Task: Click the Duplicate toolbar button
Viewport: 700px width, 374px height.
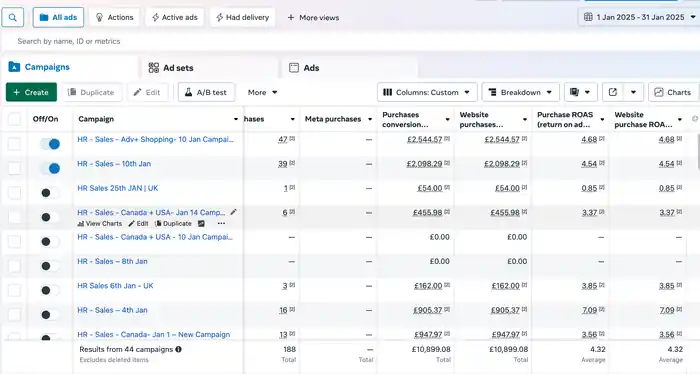Action: click(x=91, y=92)
